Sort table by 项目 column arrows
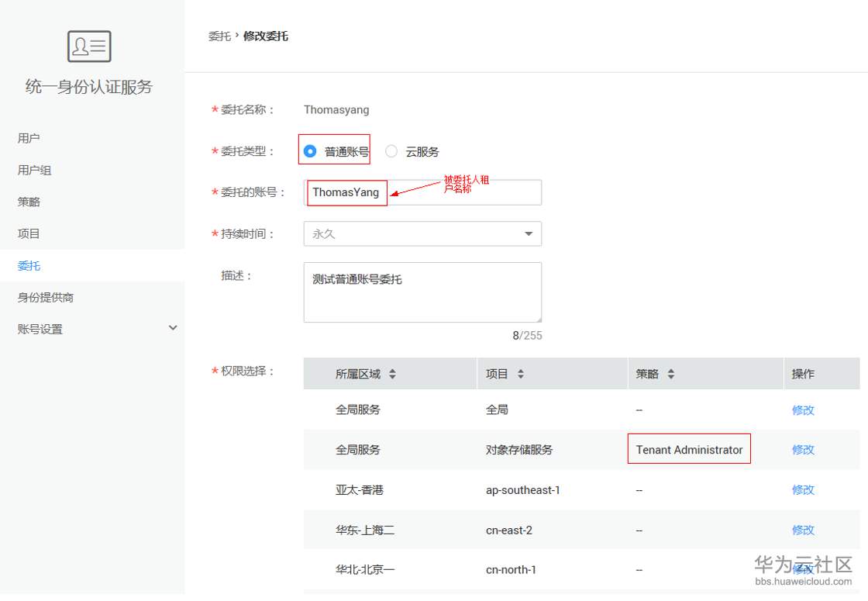Screen dimensions: 868x601 (520, 374)
